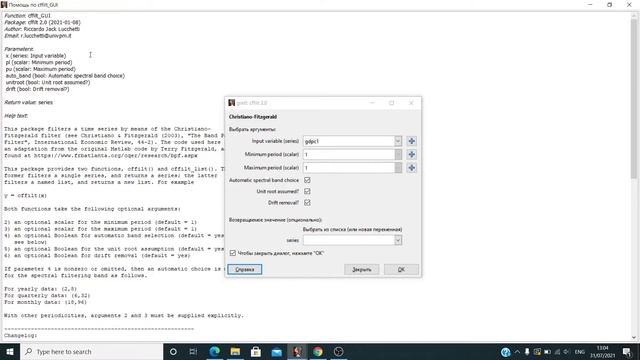Open return value series dropdown
The width and height of the screenshot is (640, 360).
click(398, 240)
